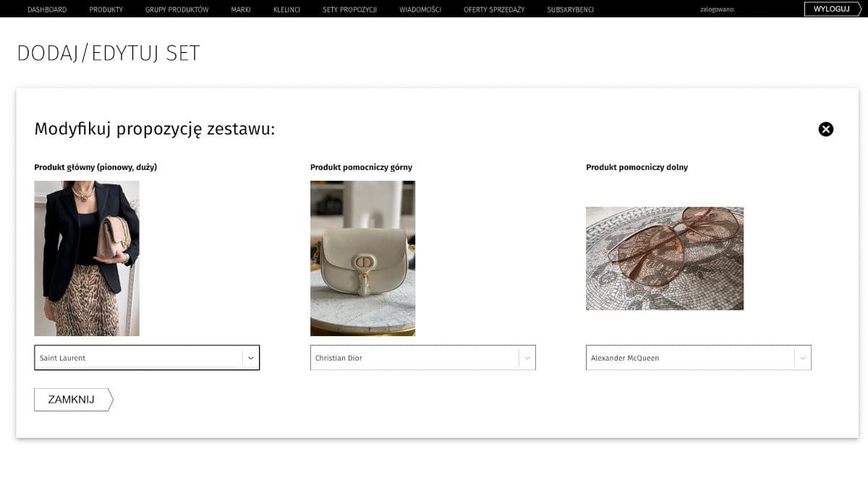Image resolution: width=868 pixels, height=488 pixels.
Task: Open the GRUPY PRODUKTÓW section
Action: [176, 9]
